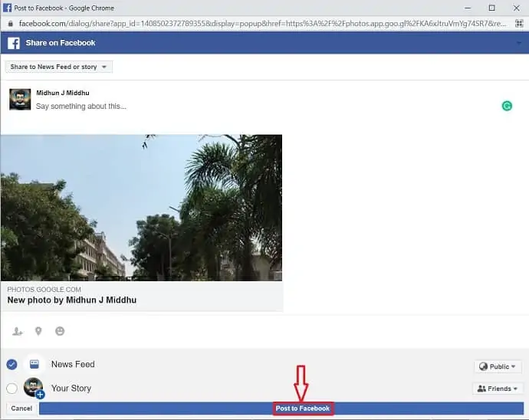Add a feeling with the emoji icon
529x420 pixels.
[60, 331]
